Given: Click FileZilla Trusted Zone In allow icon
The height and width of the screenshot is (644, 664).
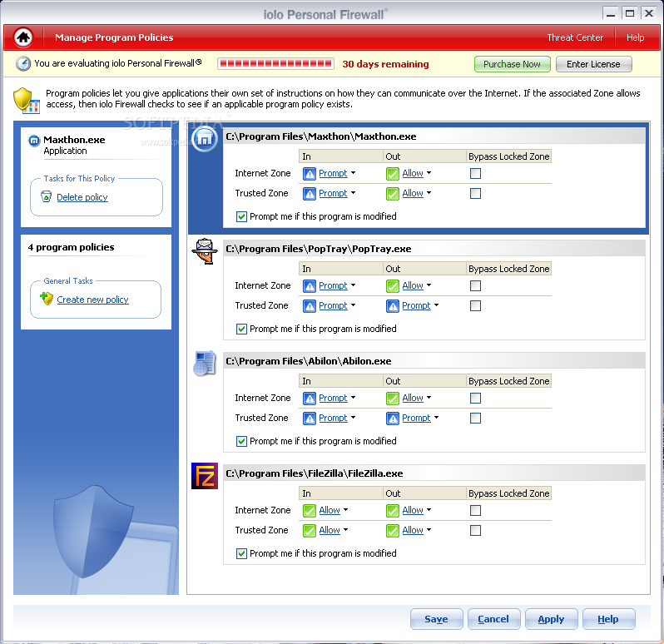Looking at the screenshot, I should [310, 531].
